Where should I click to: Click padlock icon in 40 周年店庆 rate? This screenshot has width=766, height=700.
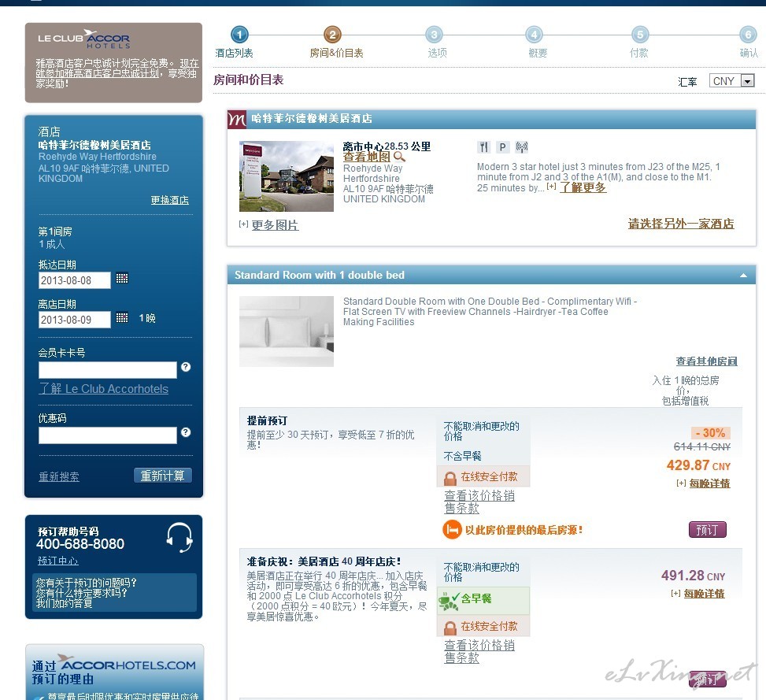(x=450, y=628)
